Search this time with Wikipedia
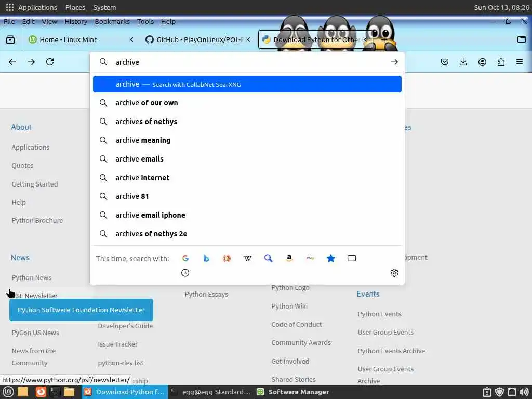The image size is (532, 399). 248,258
